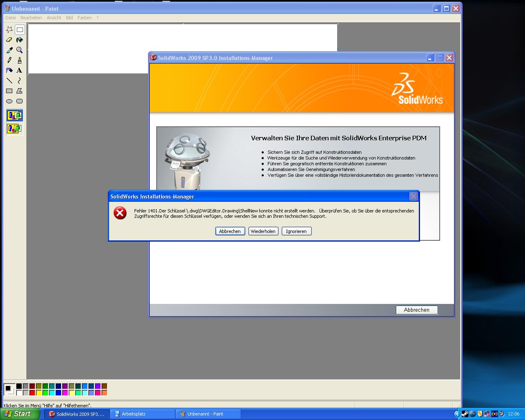
Task: Activate the Pick Color eyedropper tool
Action: (x=9, y=50)
